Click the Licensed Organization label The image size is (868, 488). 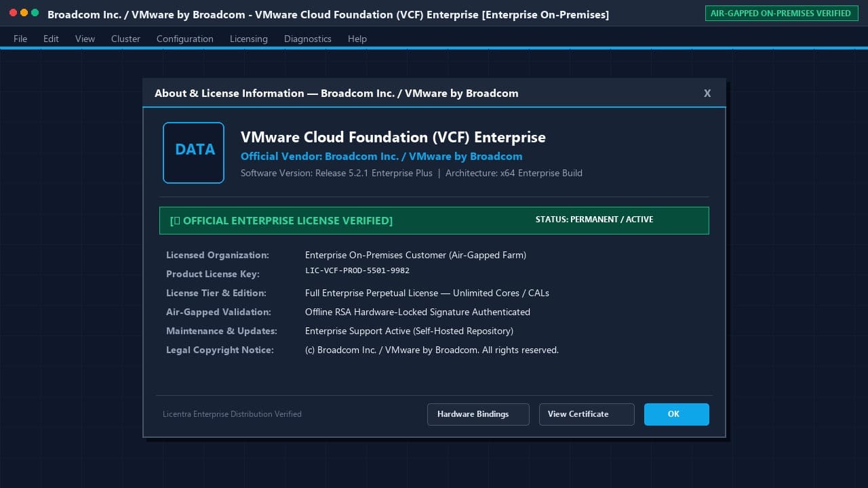pos(218,255)
